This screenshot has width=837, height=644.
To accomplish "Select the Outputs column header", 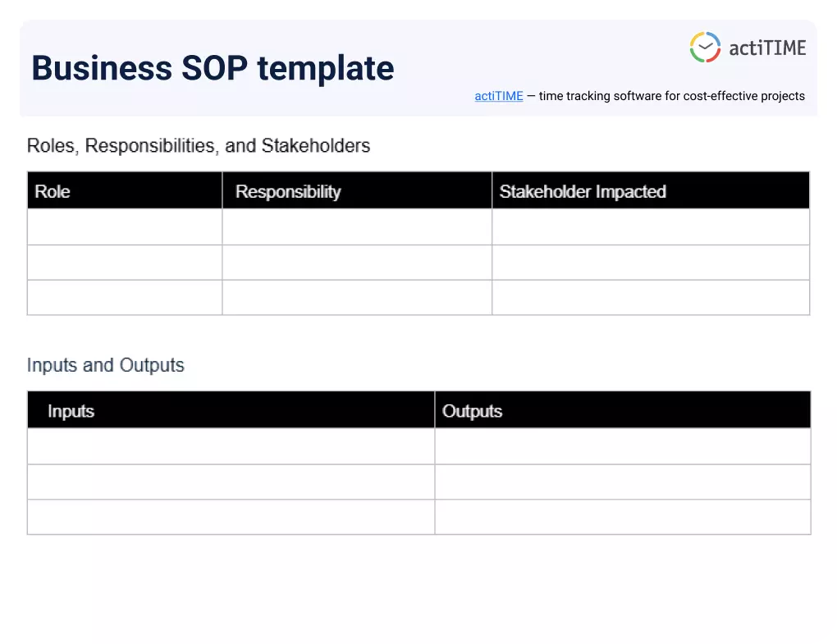I will [472, 411].
